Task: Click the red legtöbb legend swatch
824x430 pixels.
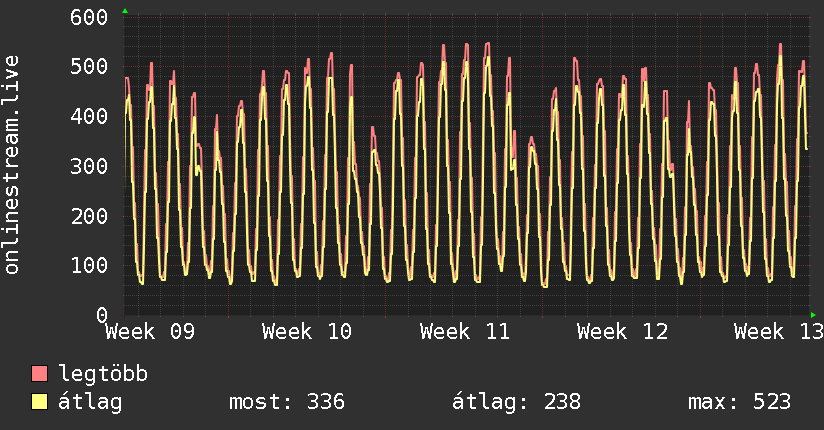Action: 40,374
